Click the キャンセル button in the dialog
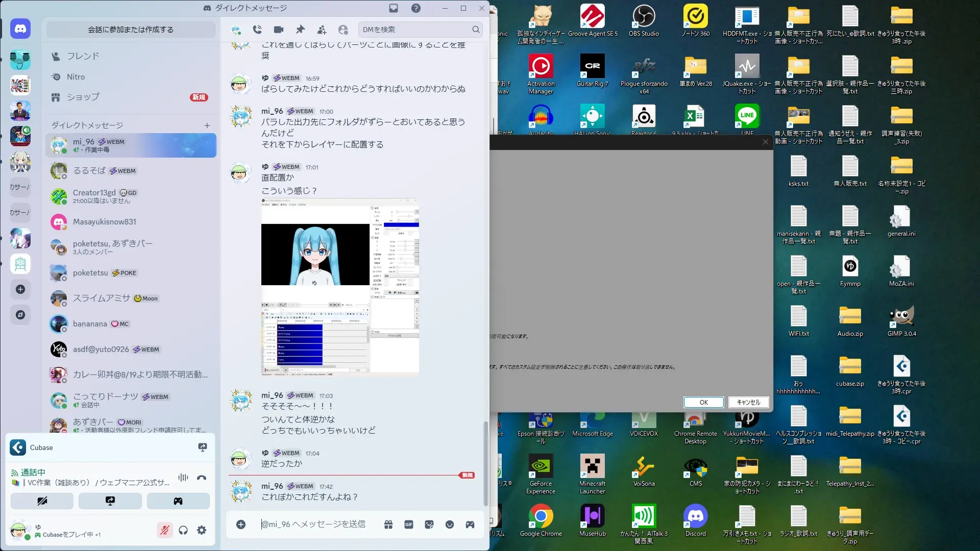 (748, 403)
